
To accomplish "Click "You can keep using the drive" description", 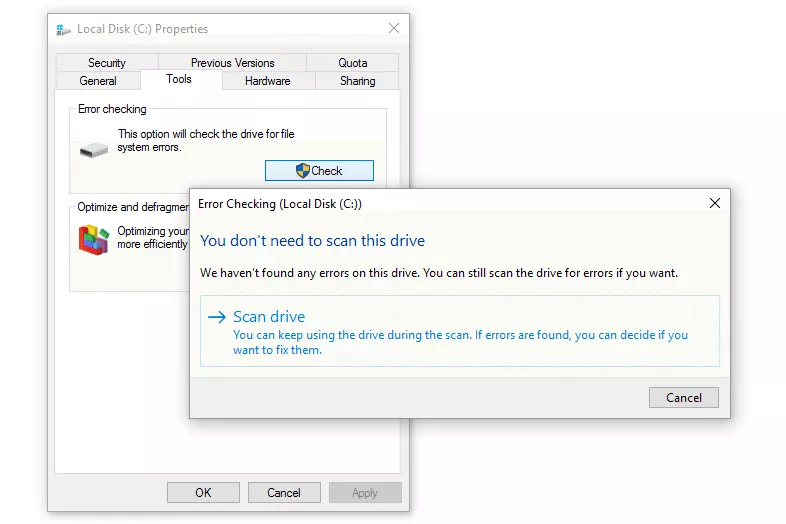I will pos(460,342).
